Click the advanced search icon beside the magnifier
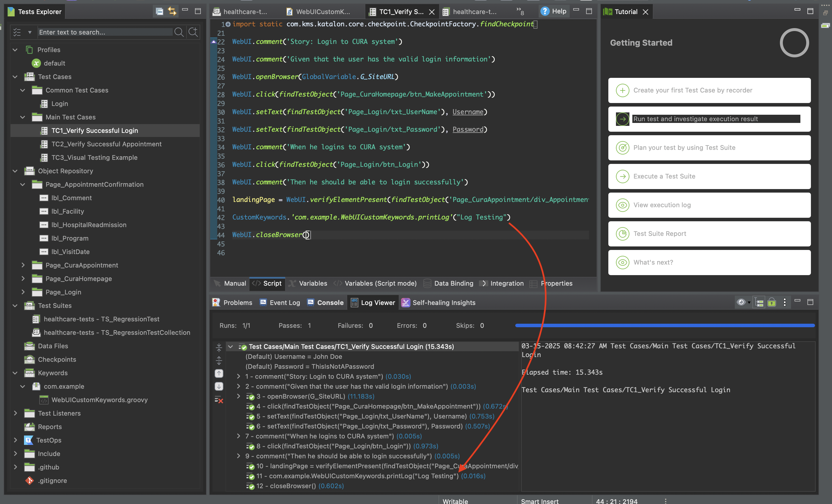Viewport: 832px width, 504px height. coord(193,32)
